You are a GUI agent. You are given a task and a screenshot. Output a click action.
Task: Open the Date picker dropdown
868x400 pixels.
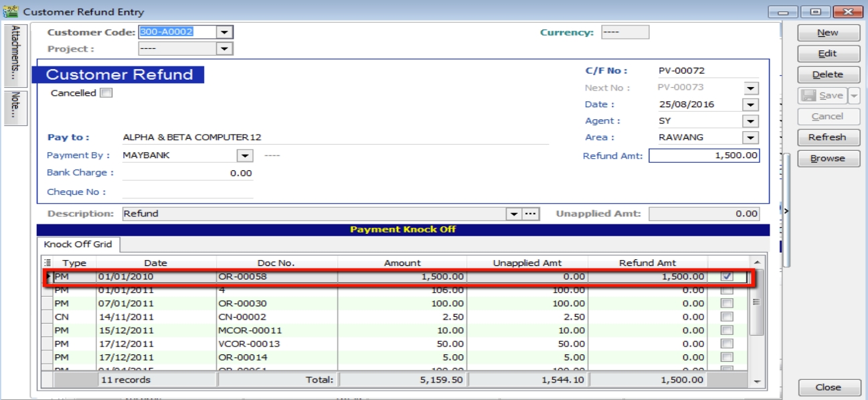click(x=751, y=105)
